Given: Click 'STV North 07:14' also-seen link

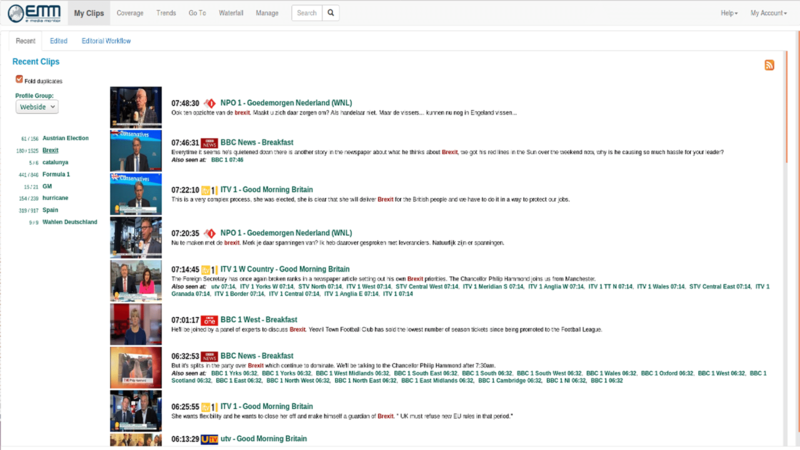Looking at the screenshot, I should (x=320, y=287).
